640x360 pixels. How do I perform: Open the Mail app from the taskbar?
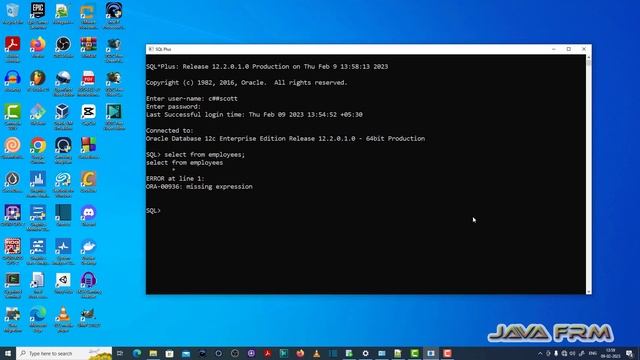[186, 353]
